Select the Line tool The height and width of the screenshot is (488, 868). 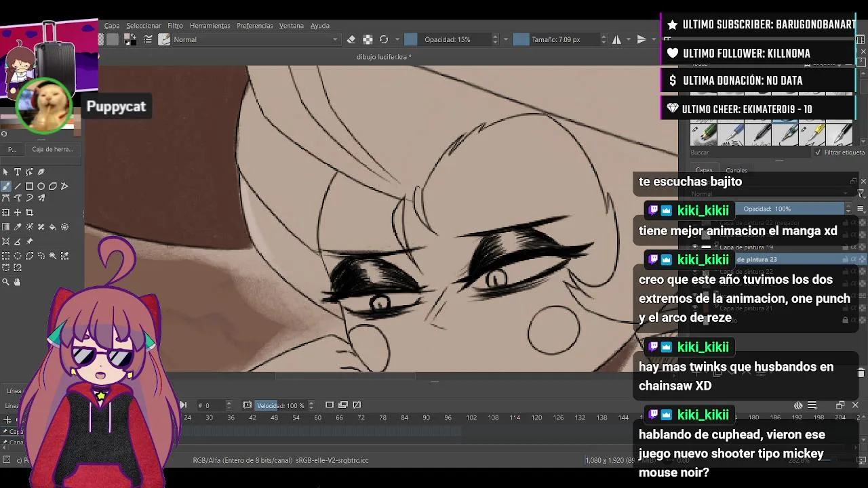[x=18, y=186]
